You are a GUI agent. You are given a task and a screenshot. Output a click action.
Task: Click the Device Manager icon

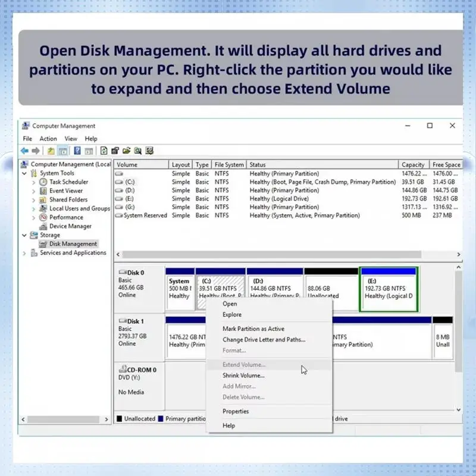(x=43, y=226)
